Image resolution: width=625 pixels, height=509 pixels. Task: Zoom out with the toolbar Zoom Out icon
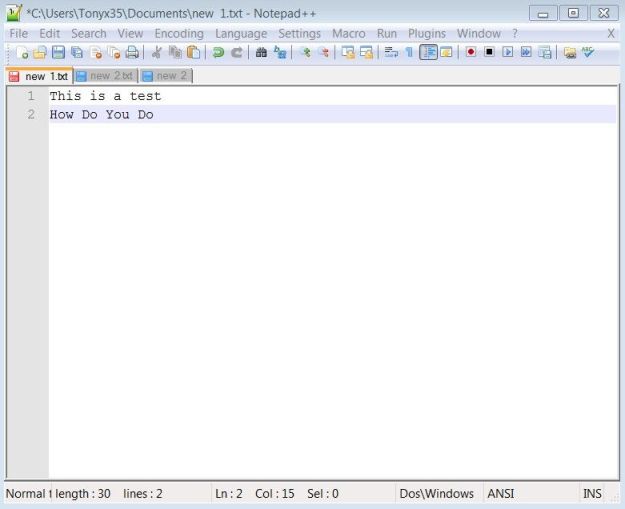(x=324, y=52)
